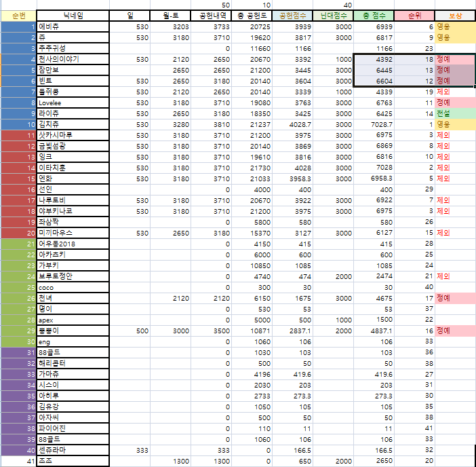Select the 순번 header cell

pos(18,16)
